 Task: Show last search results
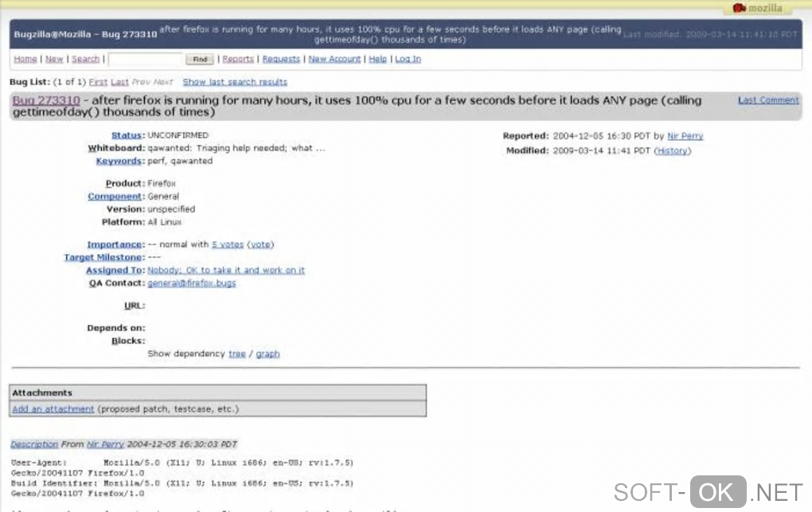click(x=235, y=82)
